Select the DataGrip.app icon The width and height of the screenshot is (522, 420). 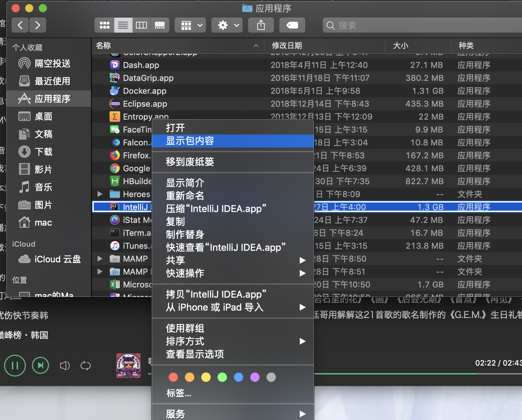tap(115, 78)
